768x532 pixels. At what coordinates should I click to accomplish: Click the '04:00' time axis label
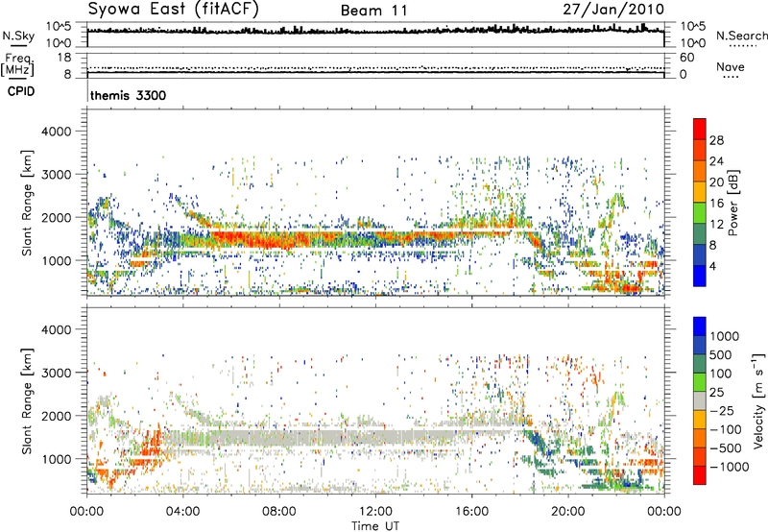tap(182, 512)
